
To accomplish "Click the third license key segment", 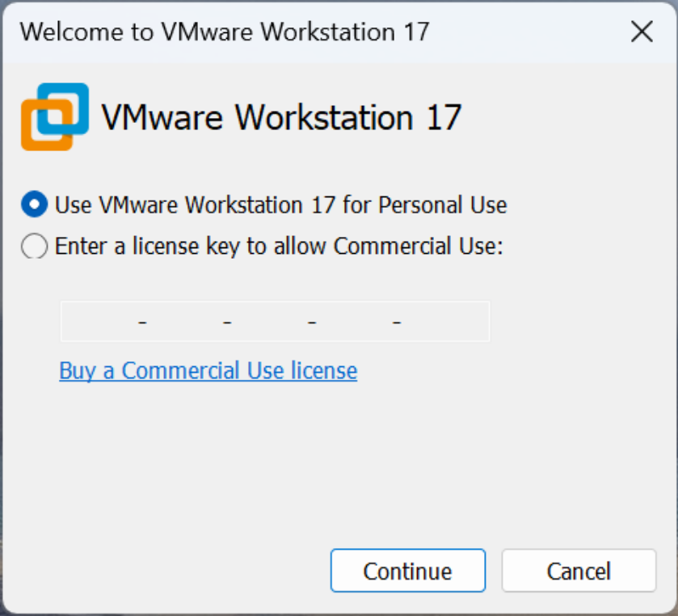I will [x=271, y=321].
